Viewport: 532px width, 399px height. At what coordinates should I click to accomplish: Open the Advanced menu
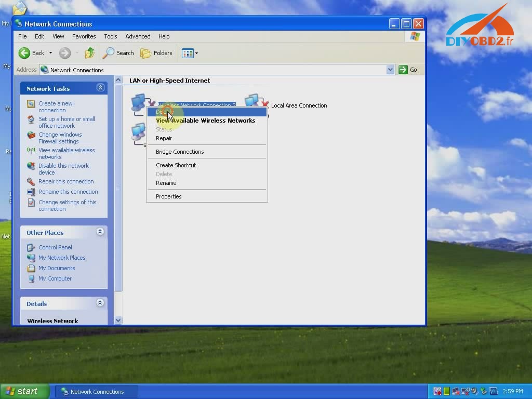click(x=137, y=36)
